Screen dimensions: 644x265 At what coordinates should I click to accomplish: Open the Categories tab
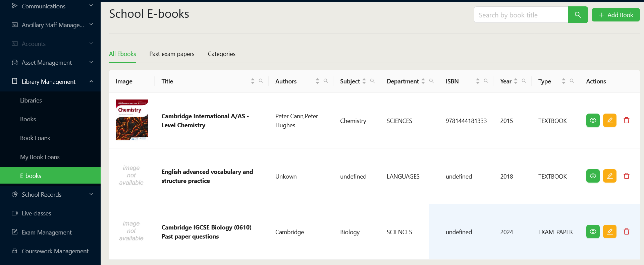[221, 54]
